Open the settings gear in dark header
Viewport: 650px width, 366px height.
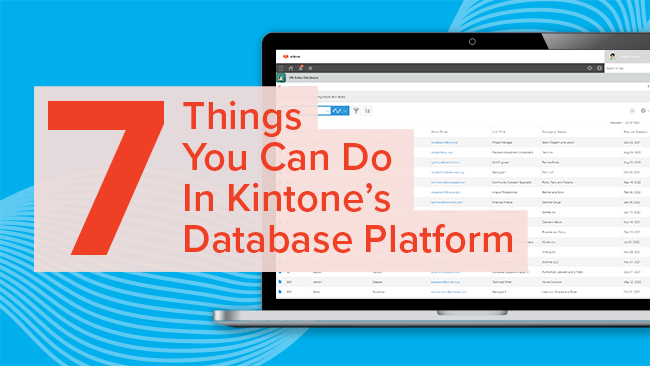pos(589,68)
